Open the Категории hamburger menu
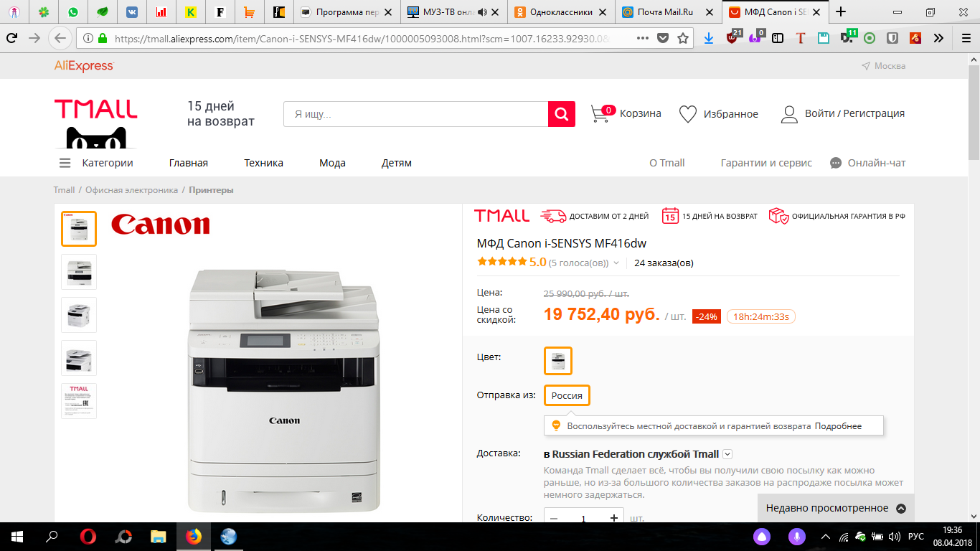The height and width of the screenshot is (551, 980). pyautogui.click(x=96, y=163)
